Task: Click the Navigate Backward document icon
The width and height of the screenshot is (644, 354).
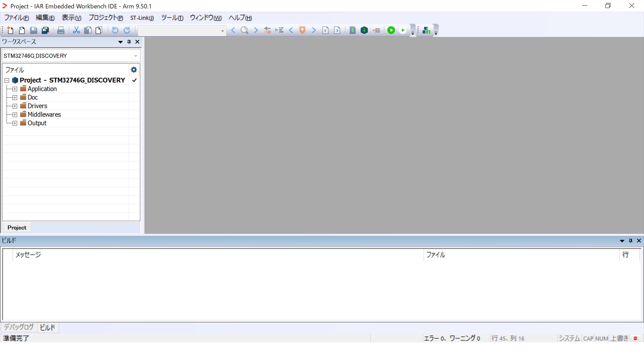Action: 325,30
